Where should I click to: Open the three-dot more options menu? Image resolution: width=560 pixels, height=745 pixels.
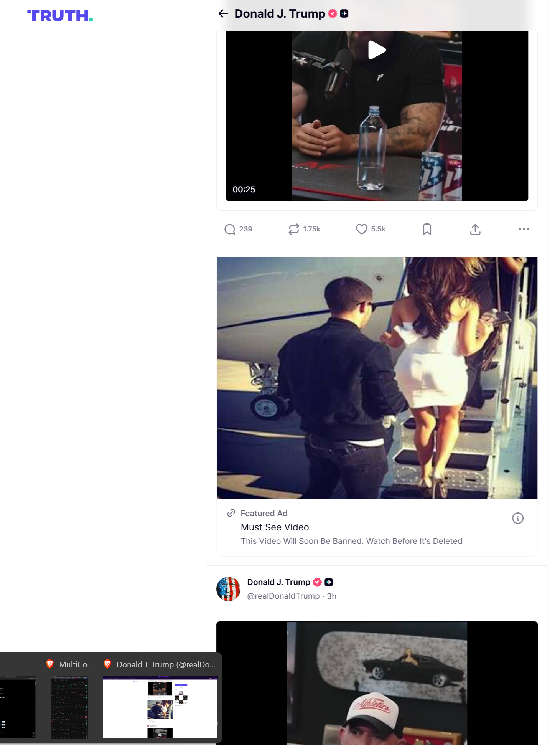click(x=524, y=229)
